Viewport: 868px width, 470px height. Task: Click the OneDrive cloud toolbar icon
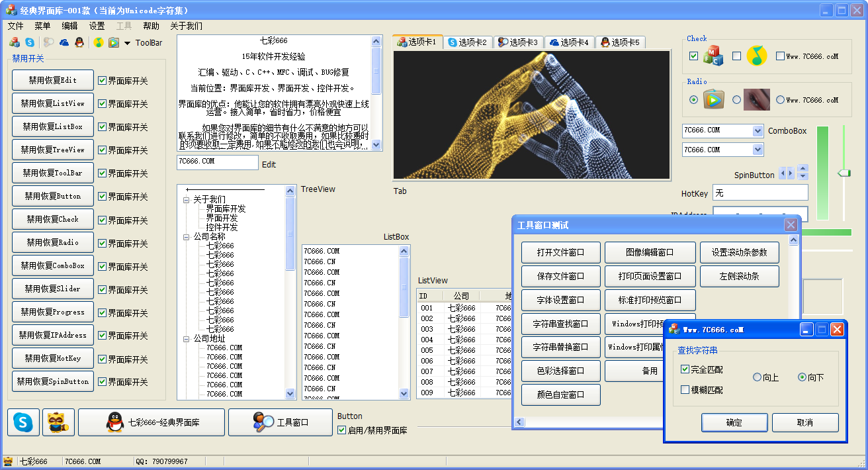(x=64, y=42)
